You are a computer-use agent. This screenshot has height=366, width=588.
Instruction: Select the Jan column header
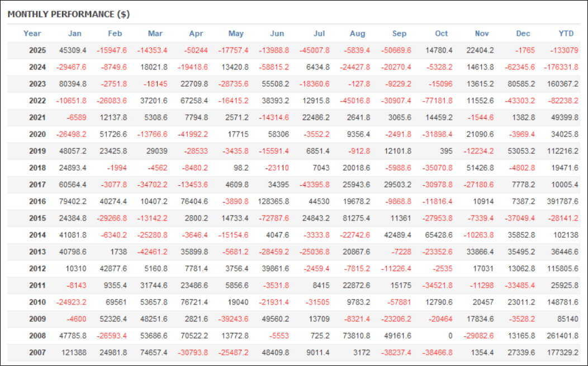(x=74, y=34)
